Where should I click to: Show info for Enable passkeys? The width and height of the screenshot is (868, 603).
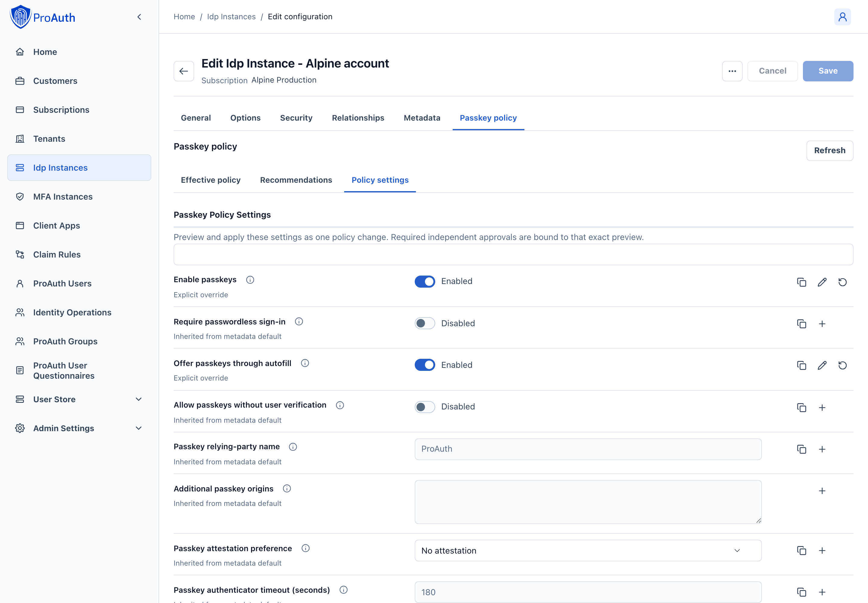tap(250, 280)
